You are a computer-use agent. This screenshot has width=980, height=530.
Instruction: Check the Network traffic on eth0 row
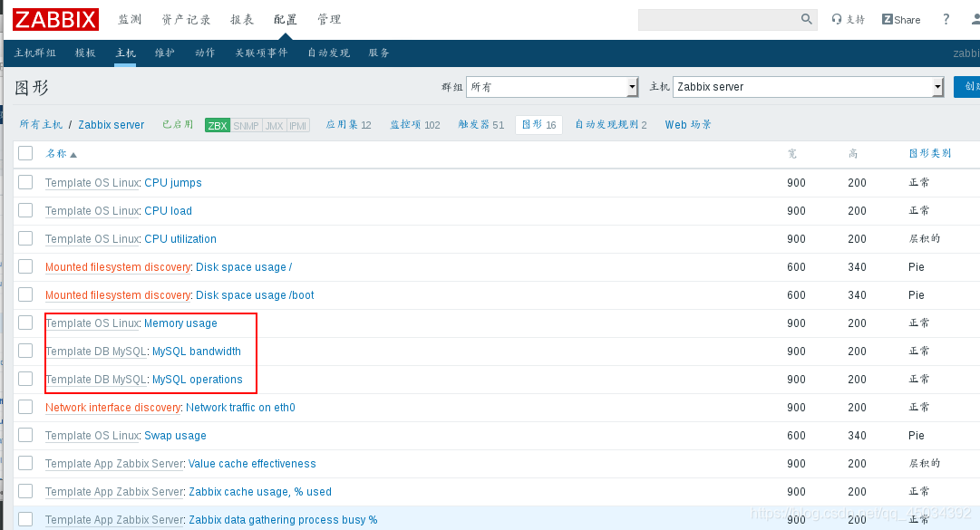coord(25,407)
